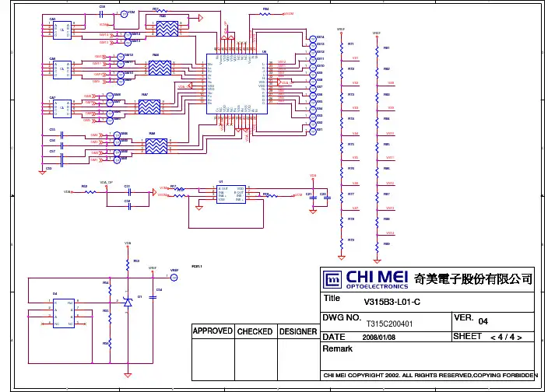This screenshot has height=392, width=555.
Task: Click the title text V315B3-L01-C
Action: coord(392,302)
